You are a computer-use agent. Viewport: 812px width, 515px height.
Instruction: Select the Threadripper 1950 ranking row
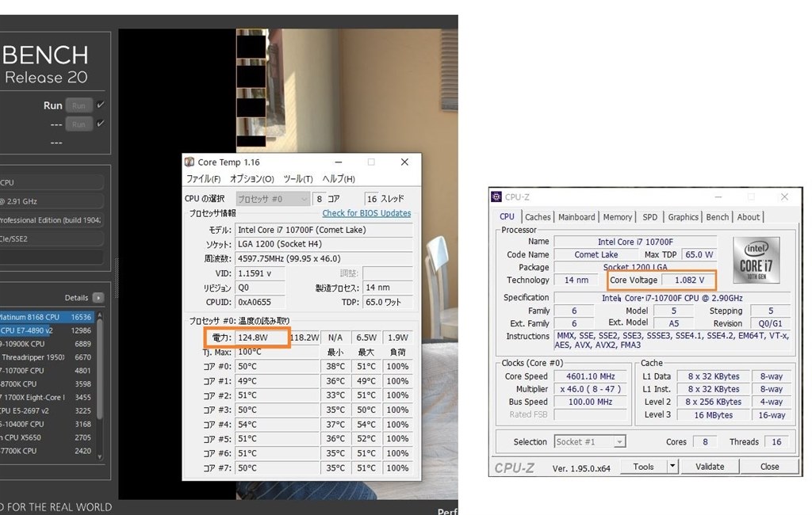tap(47, 357)
